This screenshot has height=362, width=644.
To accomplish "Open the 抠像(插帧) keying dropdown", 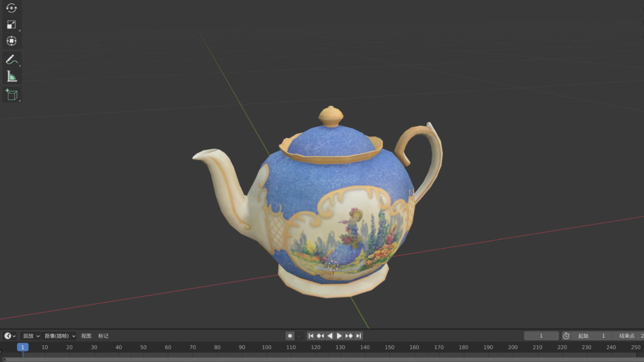I will 60,336.
